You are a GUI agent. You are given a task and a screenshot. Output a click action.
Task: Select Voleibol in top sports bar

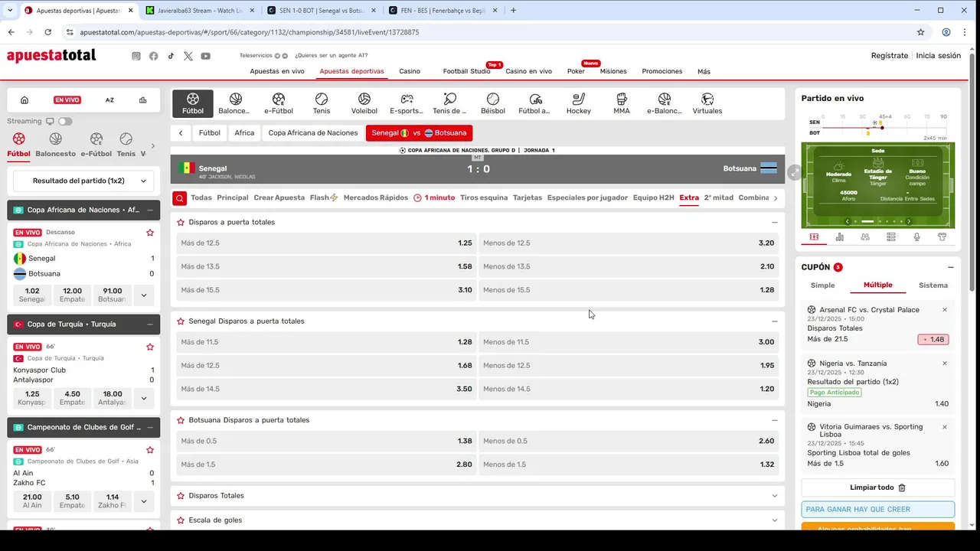(364, 103)
